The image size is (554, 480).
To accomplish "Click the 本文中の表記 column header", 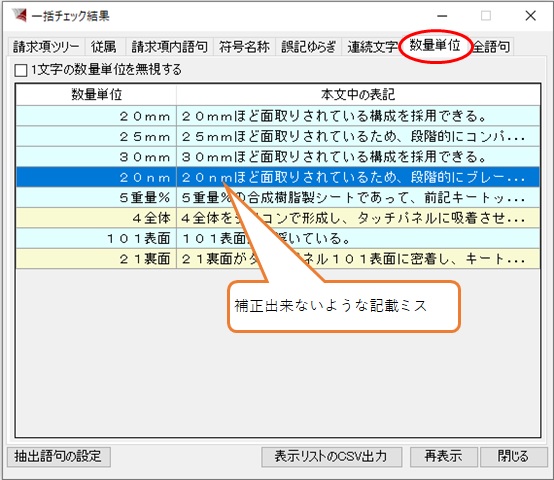I will pyautogui.click(x=358, y=95).
